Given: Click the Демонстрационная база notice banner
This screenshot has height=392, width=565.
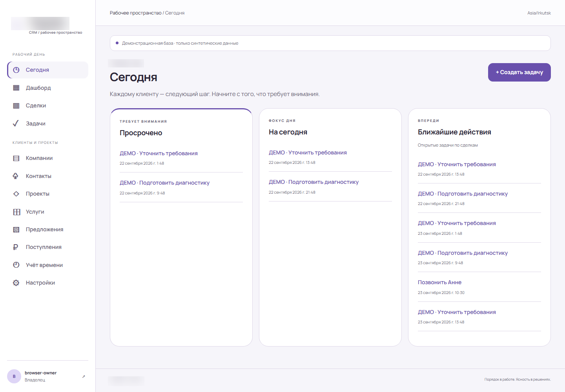Looking at the screenshot, I should (x=330, y=43).
